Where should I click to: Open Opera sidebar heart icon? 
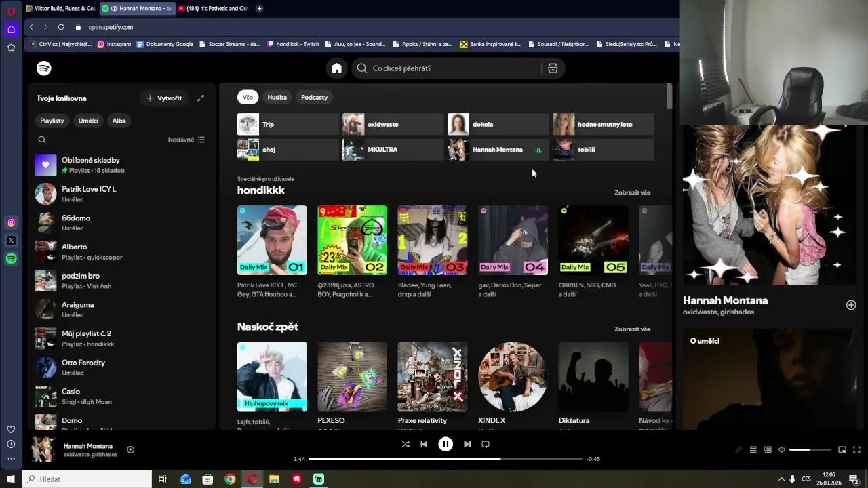pyautogui.click(x=11, y=430)
